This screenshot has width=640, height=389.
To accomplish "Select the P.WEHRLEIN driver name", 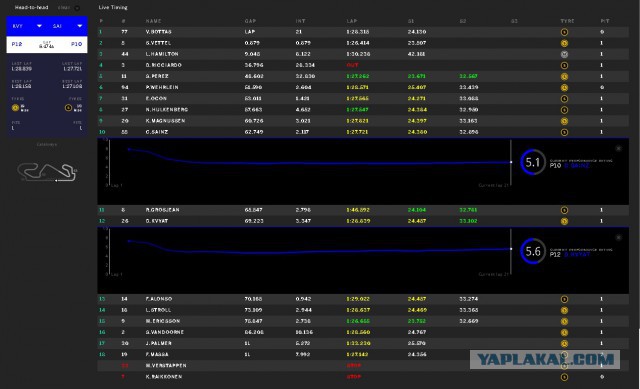I will [x=162, y=87].
